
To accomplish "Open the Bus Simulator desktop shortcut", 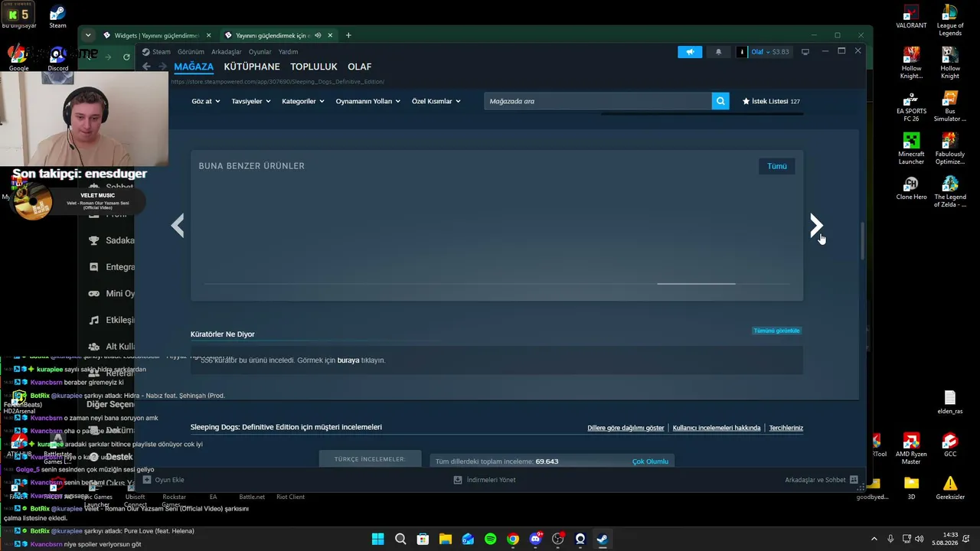I will pos(950,107).
